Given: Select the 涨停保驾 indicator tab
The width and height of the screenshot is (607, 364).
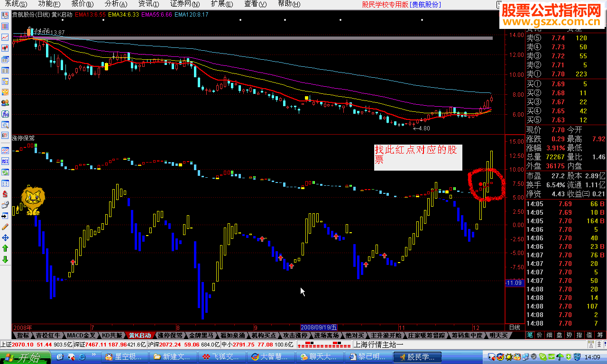Looking at the screenshot, I should point(170,335).
